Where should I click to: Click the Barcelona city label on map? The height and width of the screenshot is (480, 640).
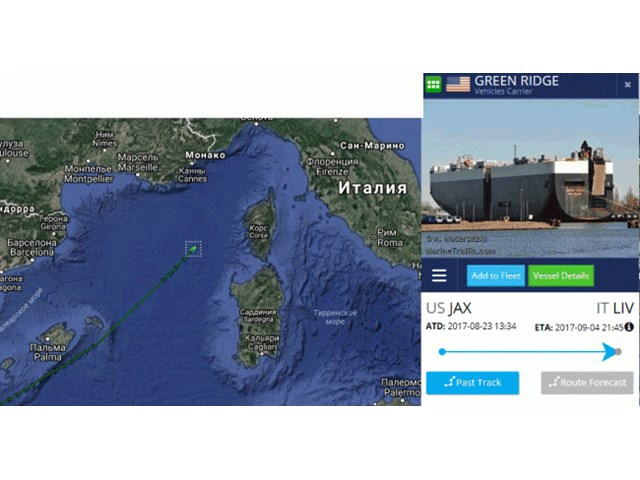point(31,247)
